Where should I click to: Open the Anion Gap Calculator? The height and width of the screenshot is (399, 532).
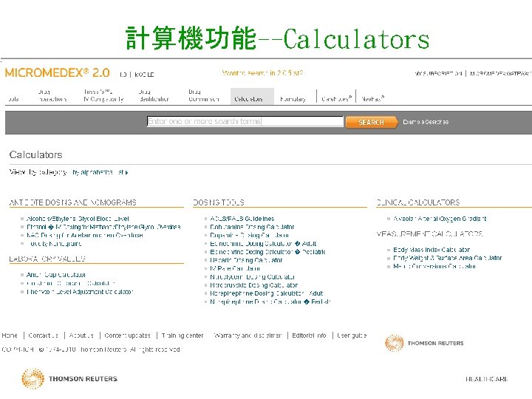point(56,275)
